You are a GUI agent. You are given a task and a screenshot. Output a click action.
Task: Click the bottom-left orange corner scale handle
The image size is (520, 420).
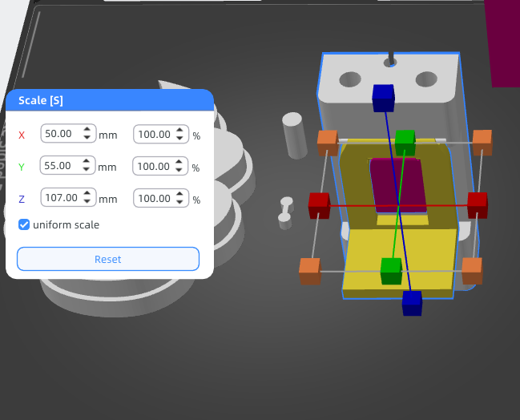[310, 272]
